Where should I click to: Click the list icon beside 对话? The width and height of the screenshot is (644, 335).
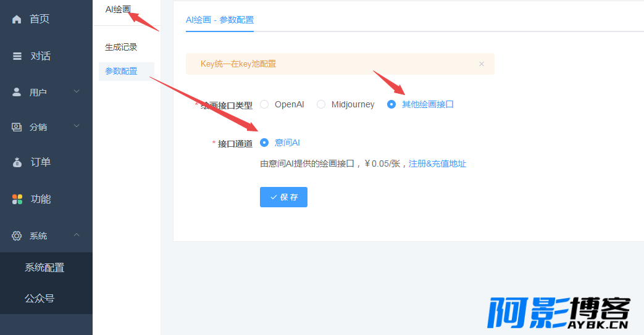tap(17, 56)
